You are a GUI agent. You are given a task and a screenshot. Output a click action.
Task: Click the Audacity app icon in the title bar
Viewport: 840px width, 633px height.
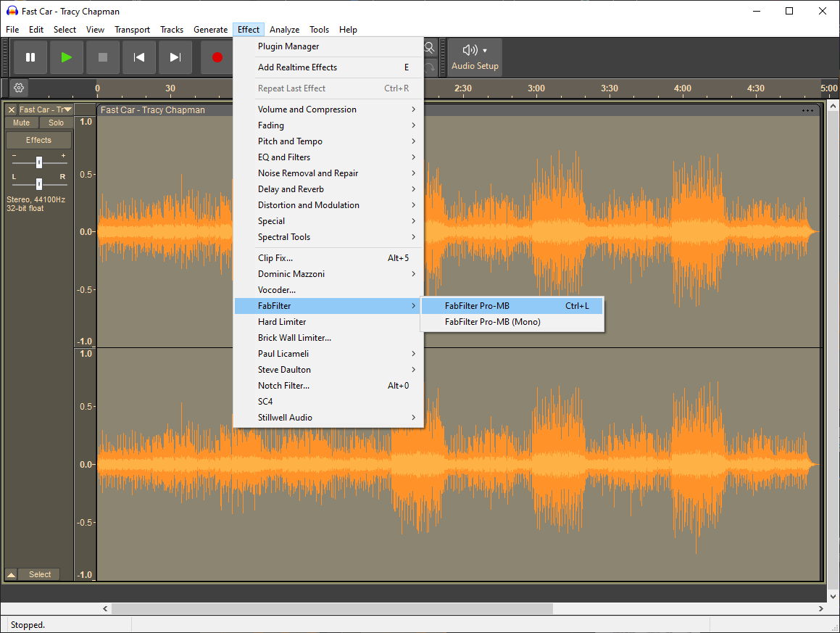click(12, 11)
